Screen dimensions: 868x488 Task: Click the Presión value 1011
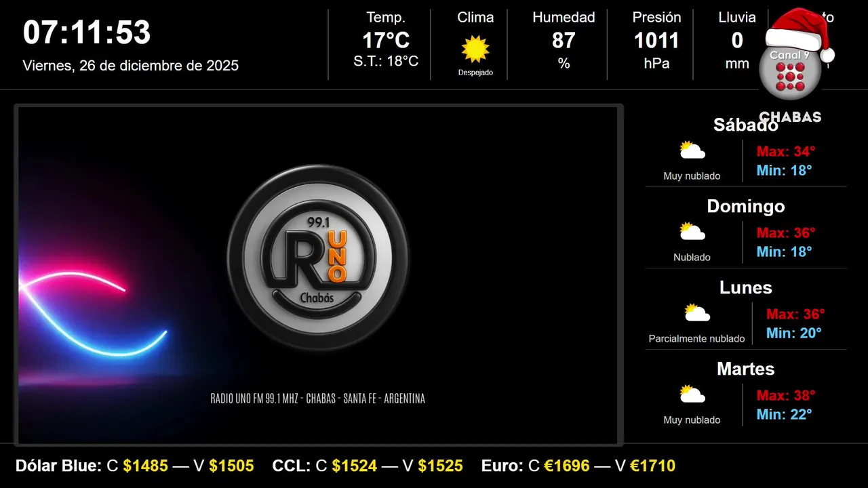pos(656,41)
